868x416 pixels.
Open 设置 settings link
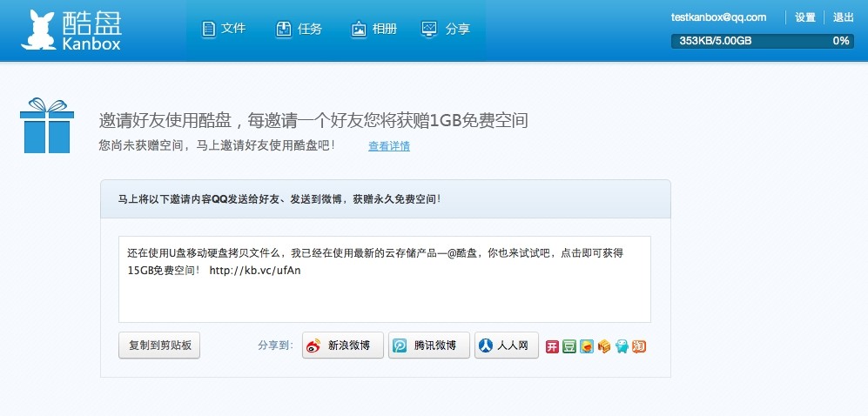pyautogui.click(x=805, y=17)
